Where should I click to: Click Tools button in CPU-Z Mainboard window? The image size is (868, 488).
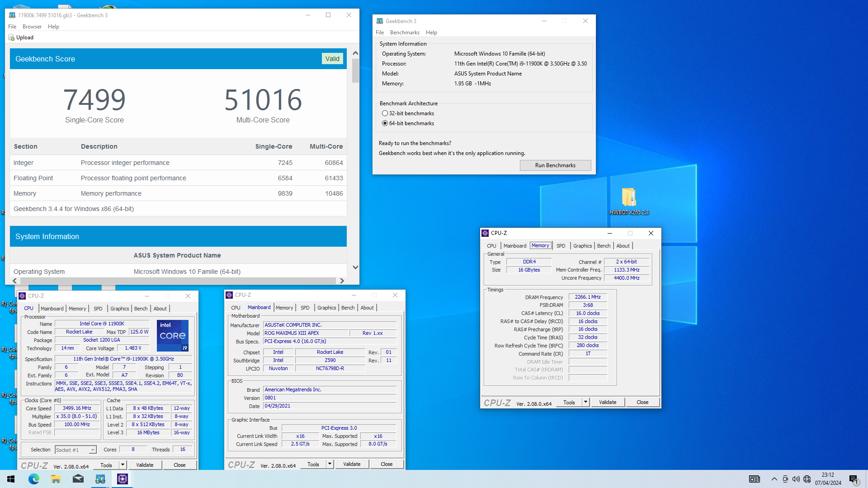pos(313,464)
